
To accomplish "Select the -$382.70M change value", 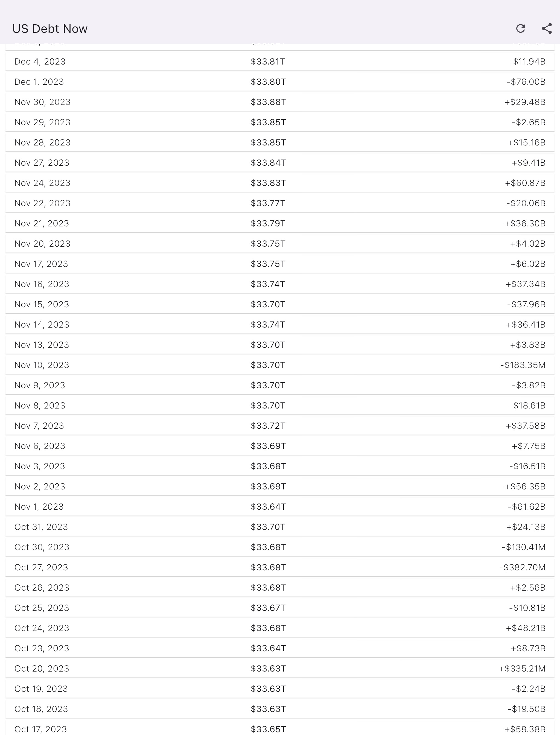I will pos(523,567).
